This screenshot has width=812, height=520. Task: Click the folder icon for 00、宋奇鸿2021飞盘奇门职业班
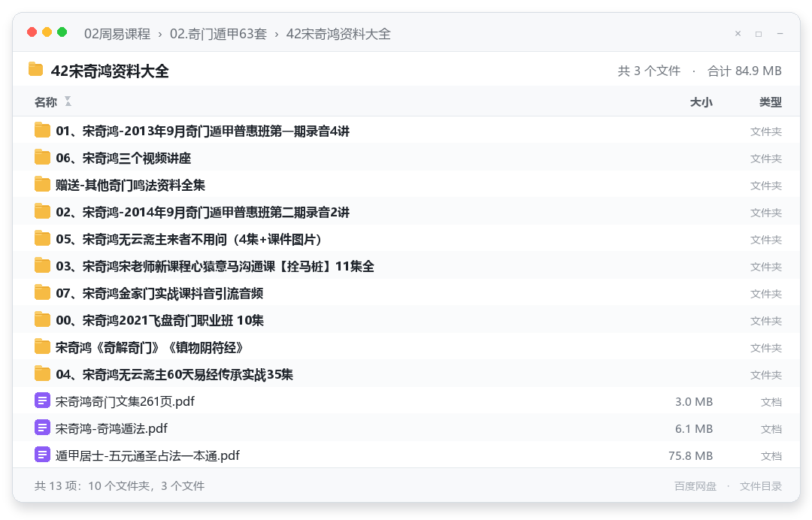point(42,320)
